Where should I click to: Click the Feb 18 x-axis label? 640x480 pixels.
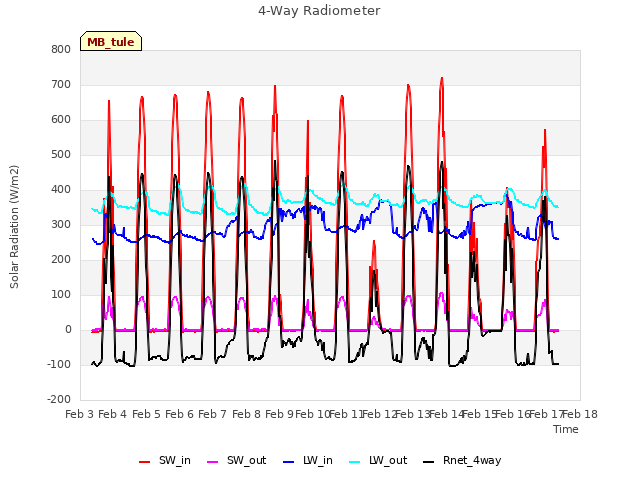coord(580,414)
